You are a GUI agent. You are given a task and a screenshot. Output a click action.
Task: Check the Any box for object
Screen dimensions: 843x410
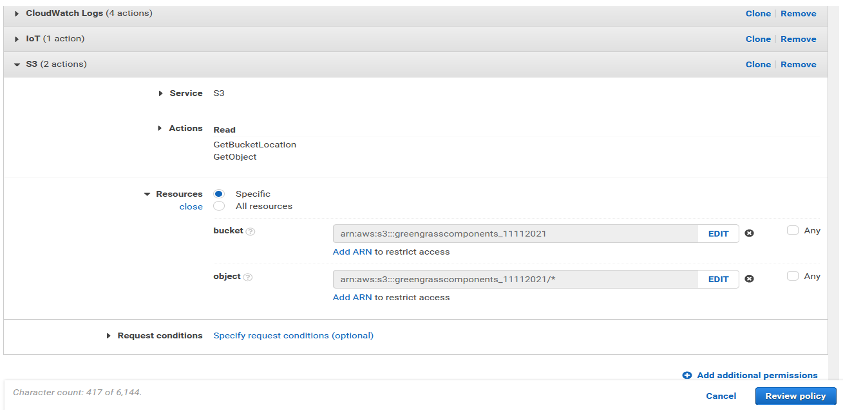(792, 276)
